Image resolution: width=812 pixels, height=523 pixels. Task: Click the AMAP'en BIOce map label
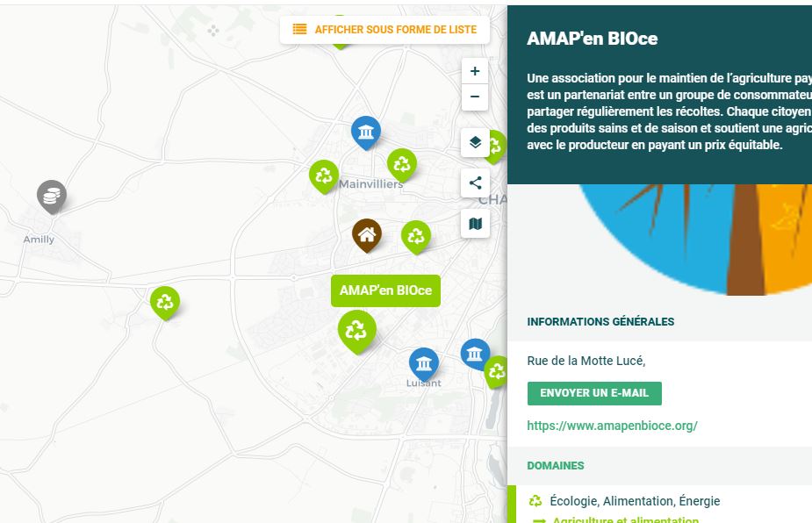[x=385, y=290]
